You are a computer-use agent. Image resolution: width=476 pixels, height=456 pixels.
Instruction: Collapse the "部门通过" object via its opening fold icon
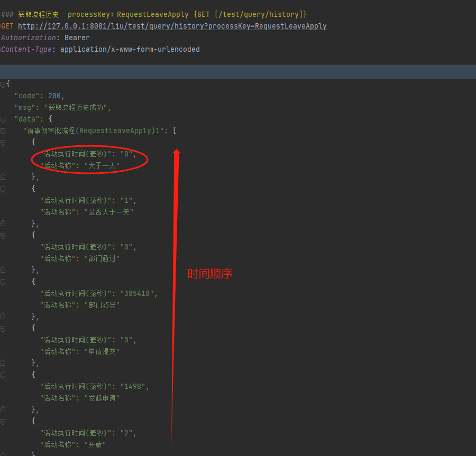(3, 236)
